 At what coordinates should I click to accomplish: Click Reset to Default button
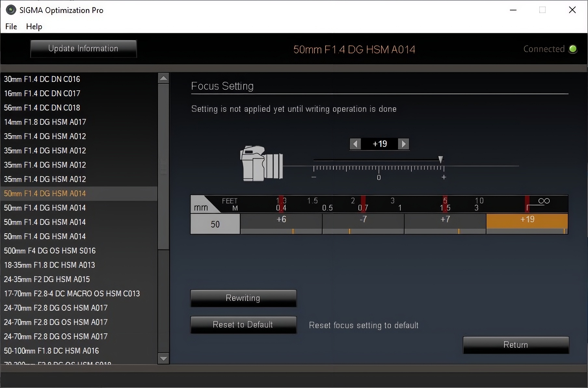[243, 325]
